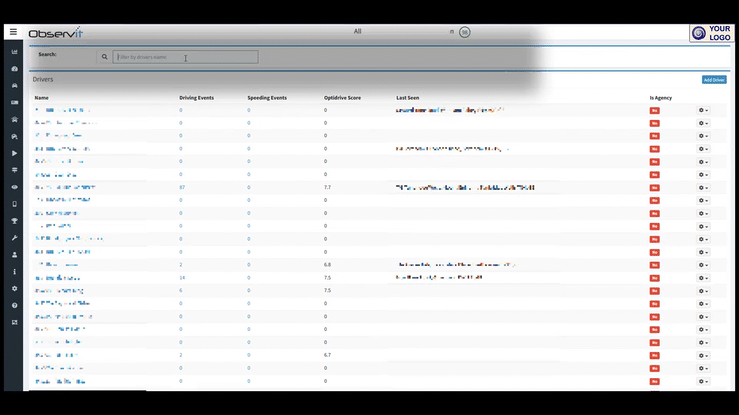This screenshot has height=415, width=739.
Task: Click the Drivers panel heading
Action: coord(43,79)
